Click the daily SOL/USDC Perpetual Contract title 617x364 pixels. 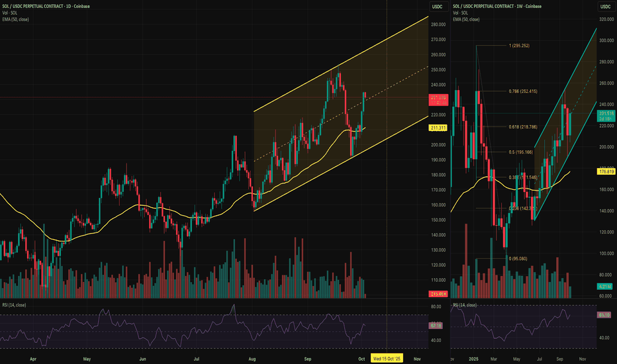click(x=46, y=7)
